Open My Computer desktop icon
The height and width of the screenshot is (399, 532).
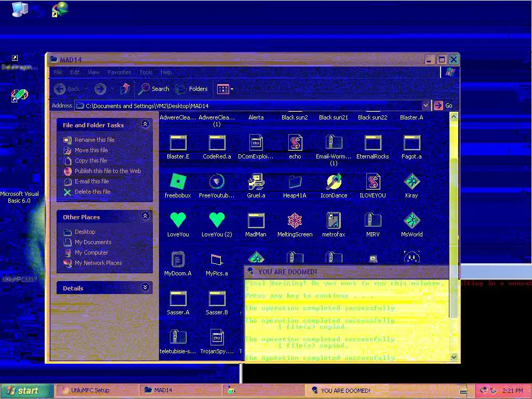pyautogui.click(x=20, y=9)
